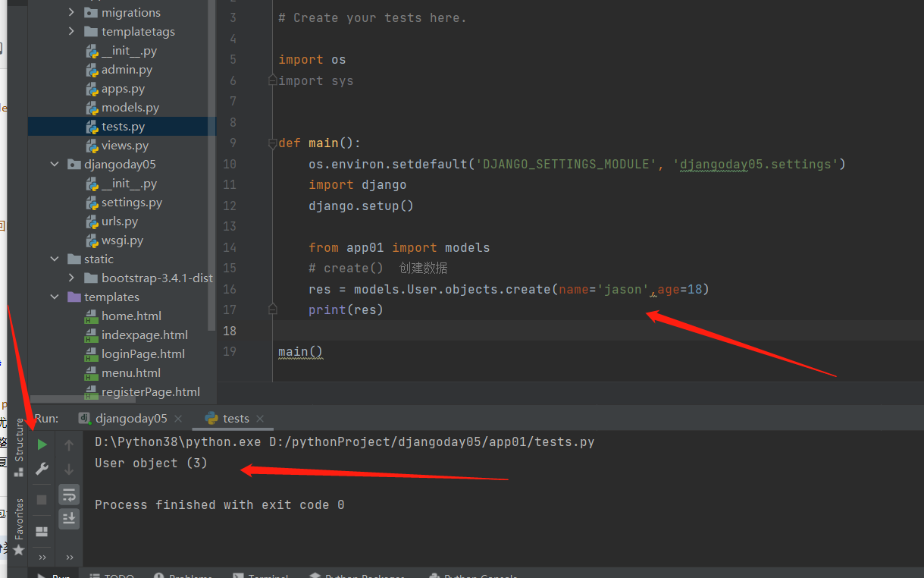Fold the def main() function at line 9
The height and width of the screenshot is (578, 924).
point(273,143)
